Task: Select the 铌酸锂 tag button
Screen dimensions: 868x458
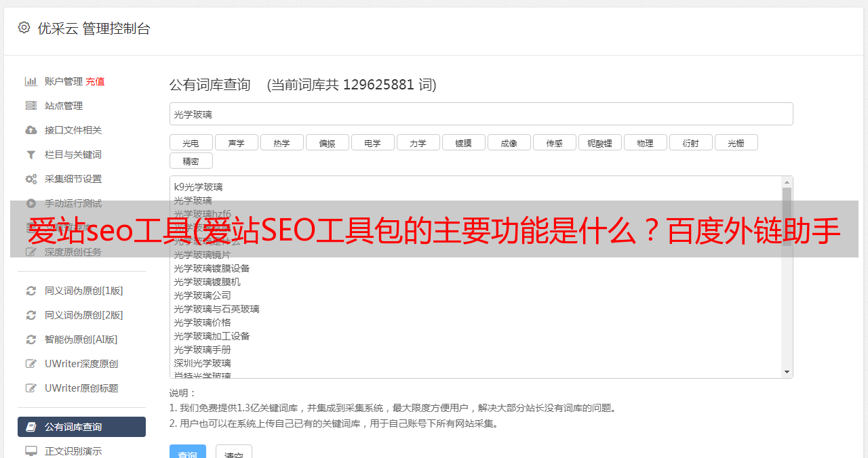Action: tap(599, 142)
